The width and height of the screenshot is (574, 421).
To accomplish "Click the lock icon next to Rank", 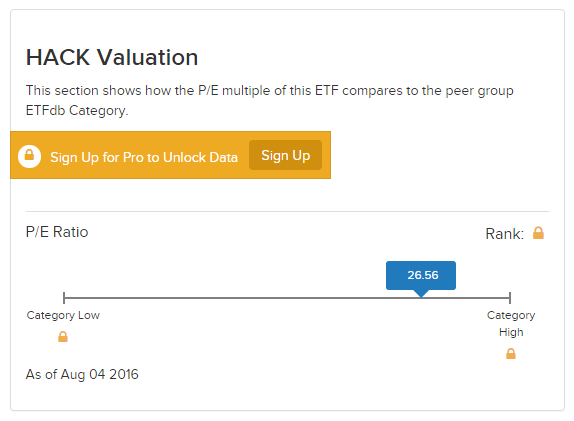I will [538, 233].
